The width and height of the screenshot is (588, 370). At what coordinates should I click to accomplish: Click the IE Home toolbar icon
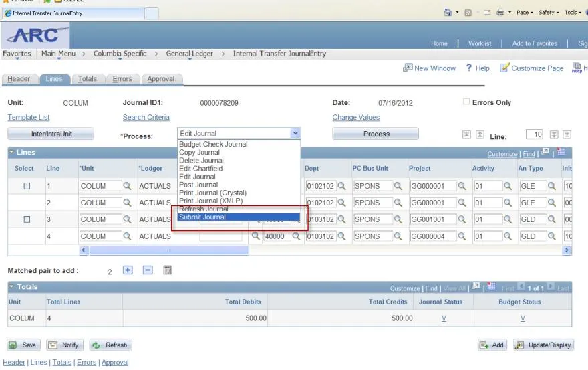(x=448, y=13)
